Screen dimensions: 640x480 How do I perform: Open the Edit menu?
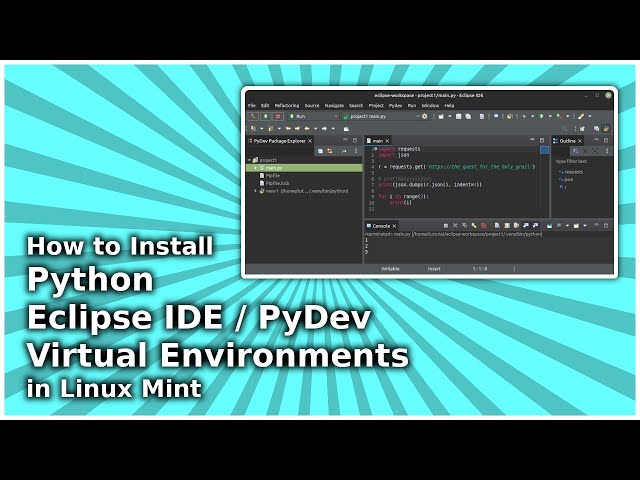point(265,106)
